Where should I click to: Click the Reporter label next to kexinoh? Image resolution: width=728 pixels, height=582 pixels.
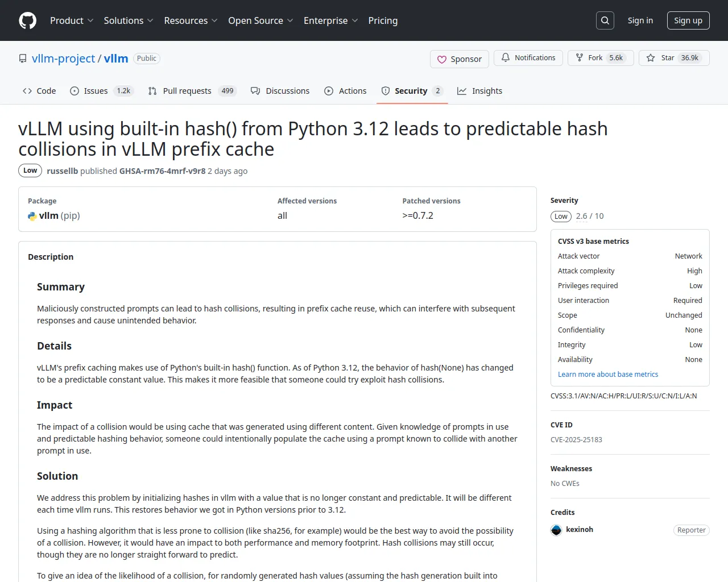coord(692,530)
